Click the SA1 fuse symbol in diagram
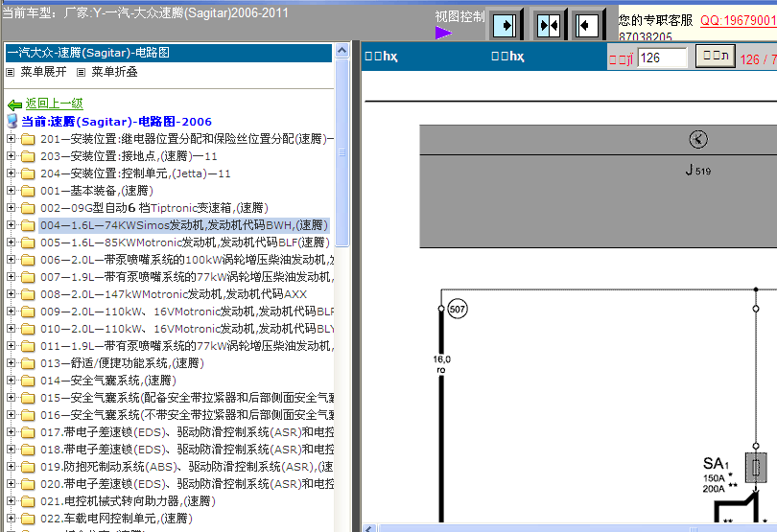 click(756, 467)
